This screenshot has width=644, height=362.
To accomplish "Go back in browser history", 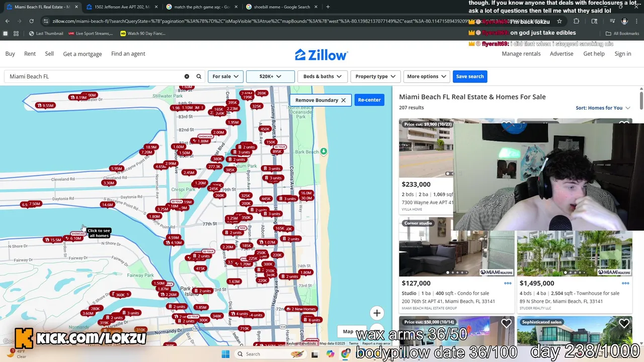I will click(x=7, y=21).
